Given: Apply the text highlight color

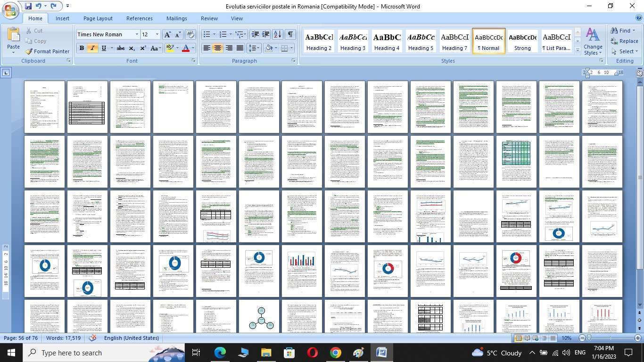Looking at the screenshot, I should click(170, 48).
